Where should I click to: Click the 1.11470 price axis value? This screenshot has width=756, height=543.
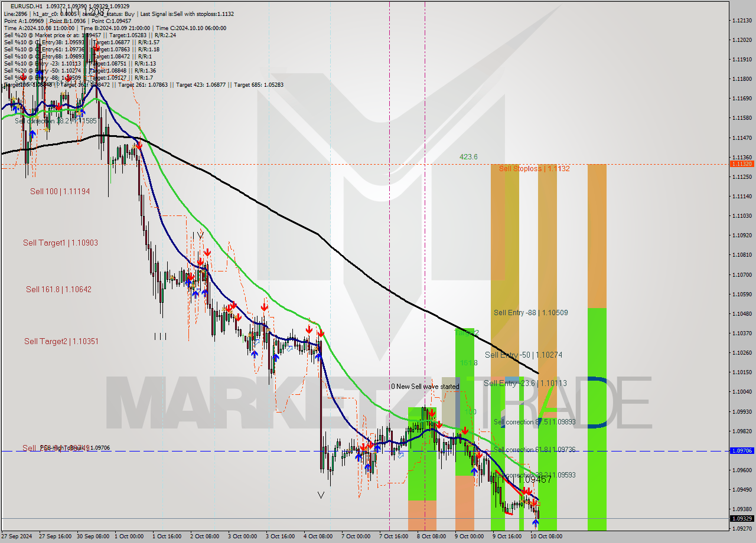pyautogui.click(x=741, y=138)
